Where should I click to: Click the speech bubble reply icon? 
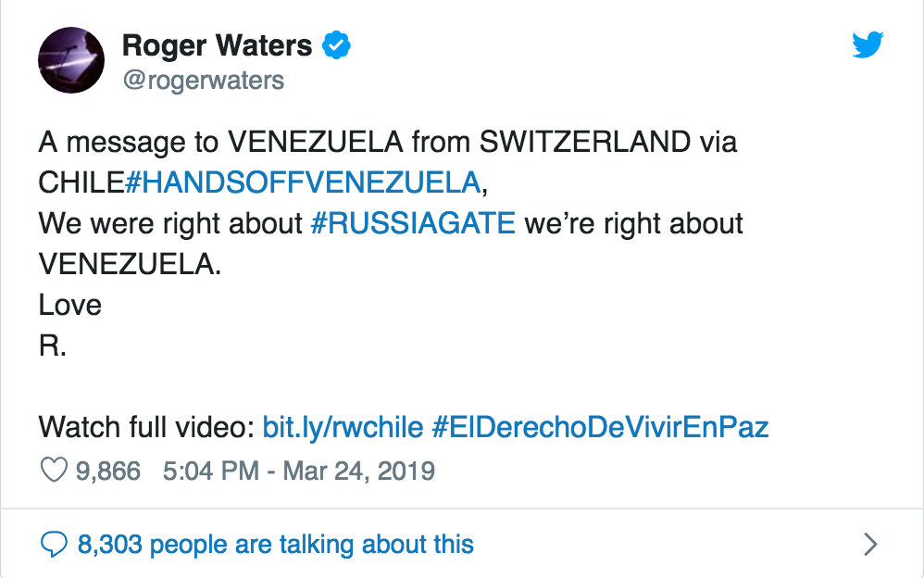(x=55, y=544)
